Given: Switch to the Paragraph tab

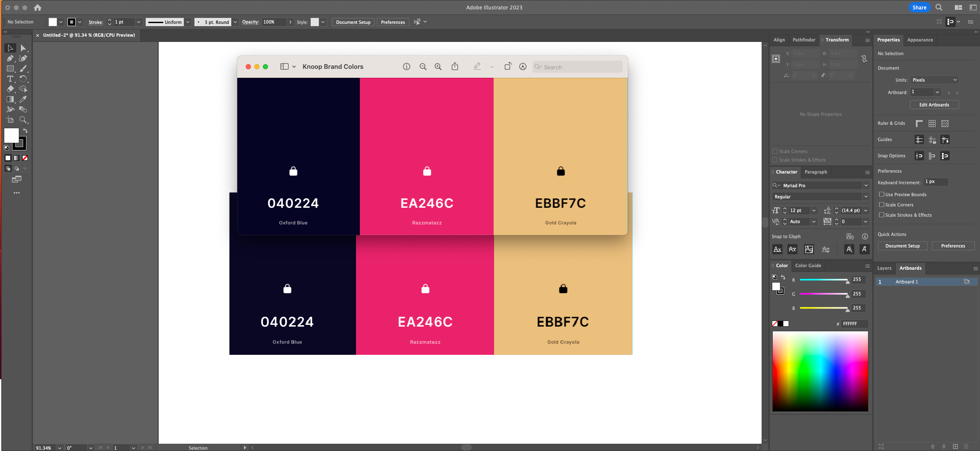Looking at the screenshot, I should point(815,172).
